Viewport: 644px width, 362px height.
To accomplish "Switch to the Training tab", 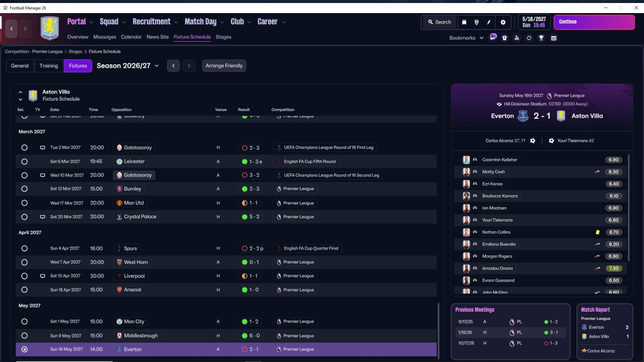I will (x=49, y=66).
